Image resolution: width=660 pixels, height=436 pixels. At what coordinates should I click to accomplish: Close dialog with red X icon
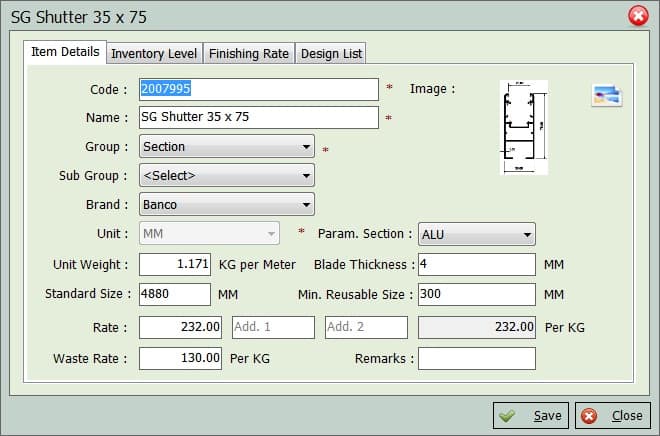(637, 16)
